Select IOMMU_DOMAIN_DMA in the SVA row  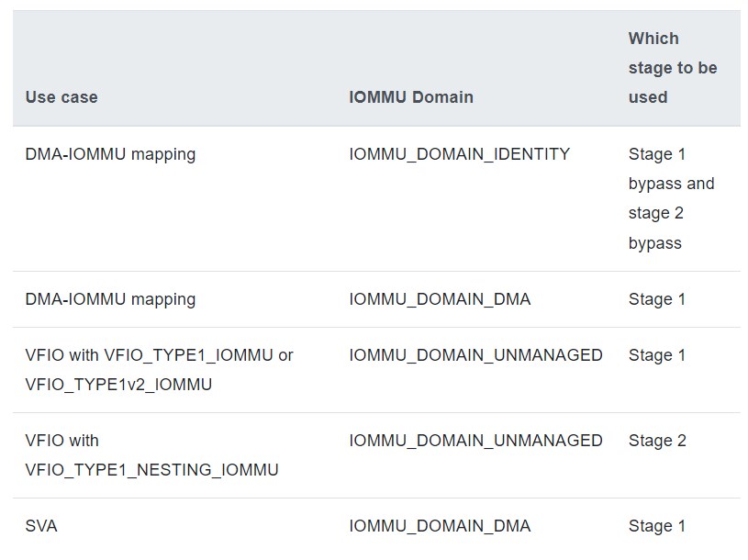pos(440,526)
